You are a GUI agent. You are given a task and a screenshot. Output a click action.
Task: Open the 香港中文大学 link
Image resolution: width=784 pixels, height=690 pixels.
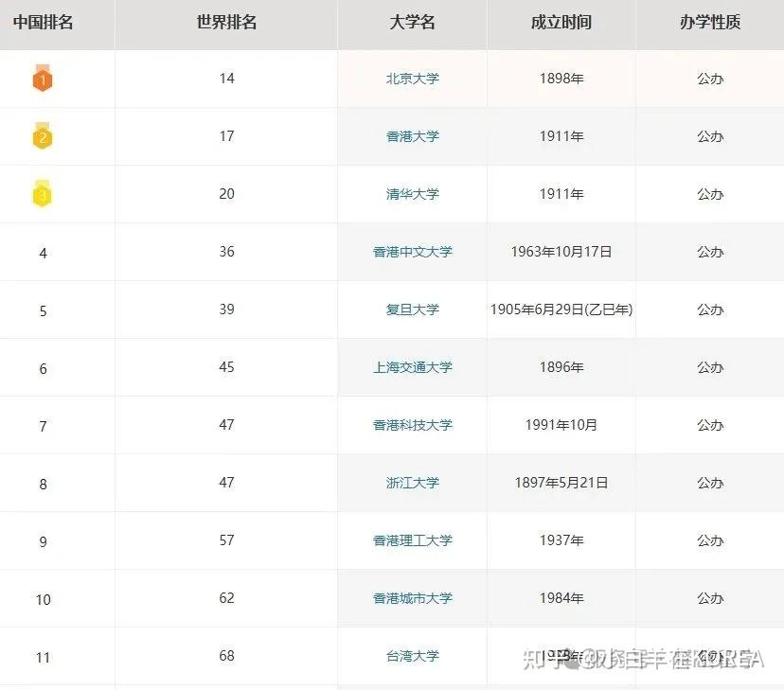coord(413,252)
